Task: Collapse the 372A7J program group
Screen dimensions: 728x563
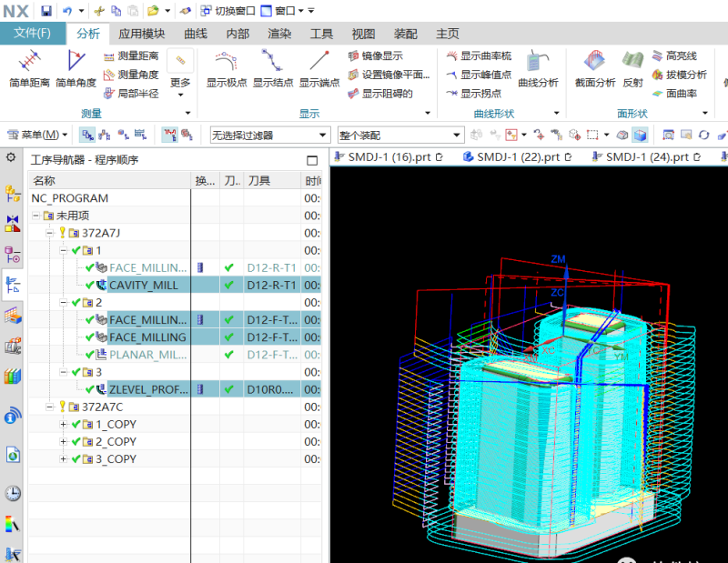Action: click(50, 233)
